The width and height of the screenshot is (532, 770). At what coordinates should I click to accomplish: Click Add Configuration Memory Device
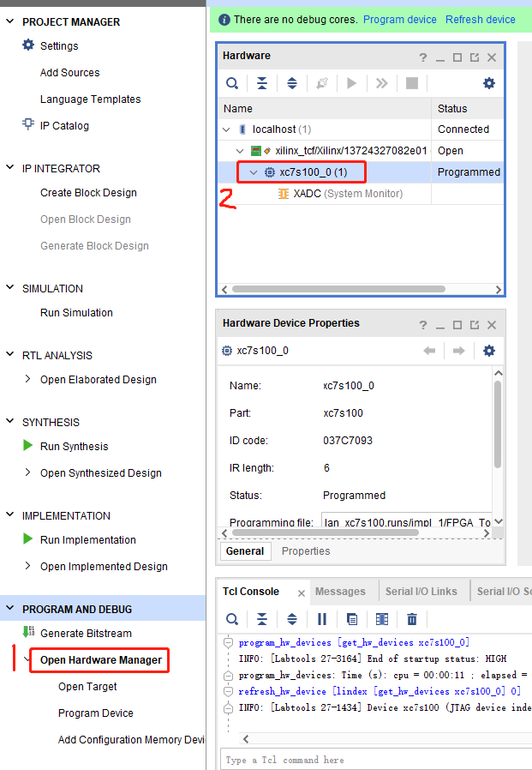click(x=131, y=739)
